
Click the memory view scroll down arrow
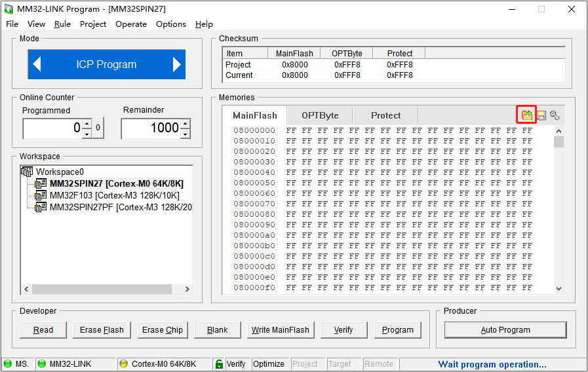click(x=559, y=288)
